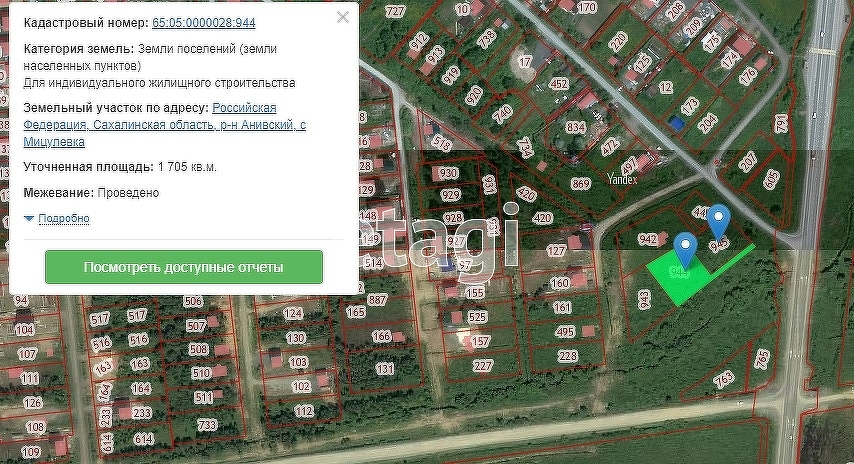Select parcel labeled 111

tap(30, 378)
